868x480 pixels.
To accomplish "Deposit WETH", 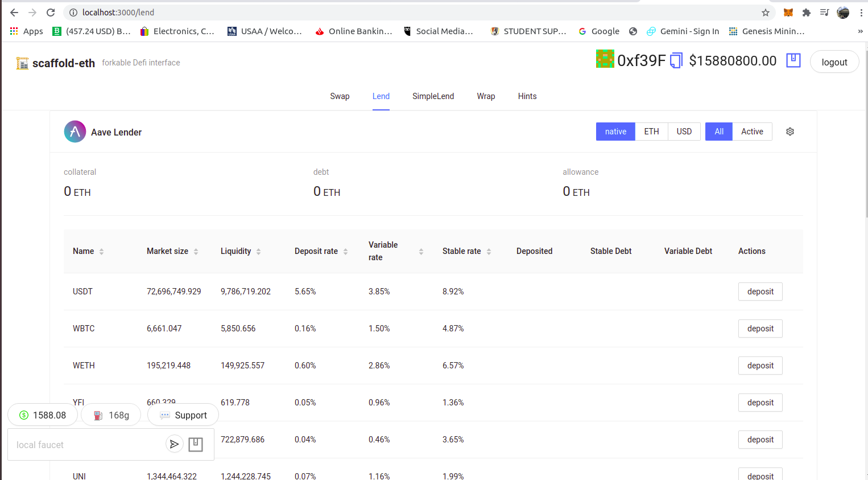I will click(760, 366).
